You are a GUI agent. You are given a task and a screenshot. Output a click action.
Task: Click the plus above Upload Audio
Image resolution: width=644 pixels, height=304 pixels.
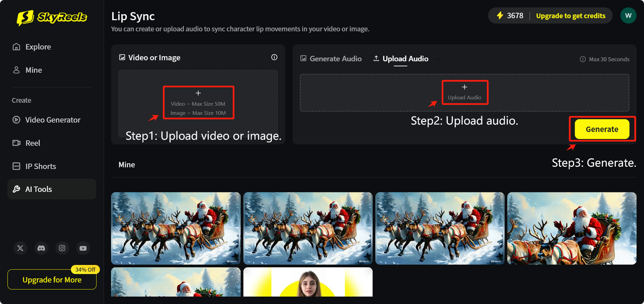coord(464,87)
